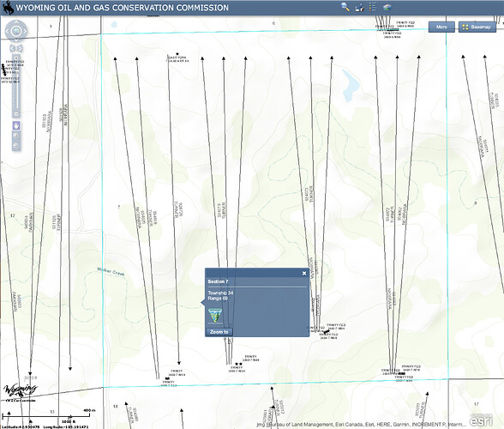Close the Section 7 popup

pos(304,273)
